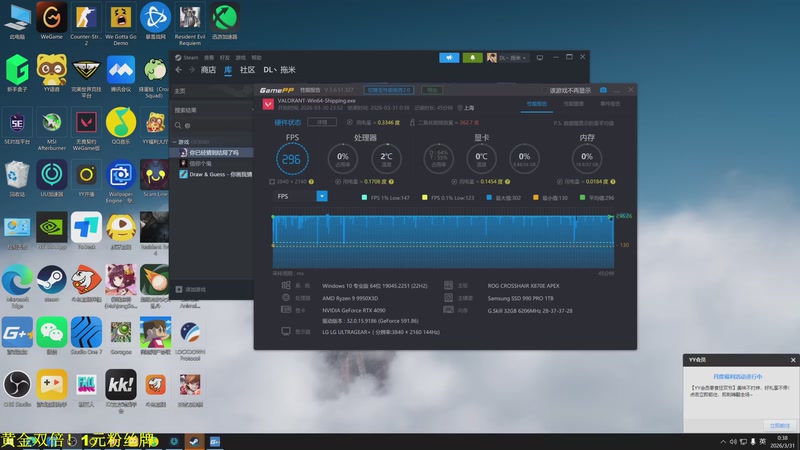
Task: Click the 切换至性能报告2.0 button
Action: coord(389,90)
